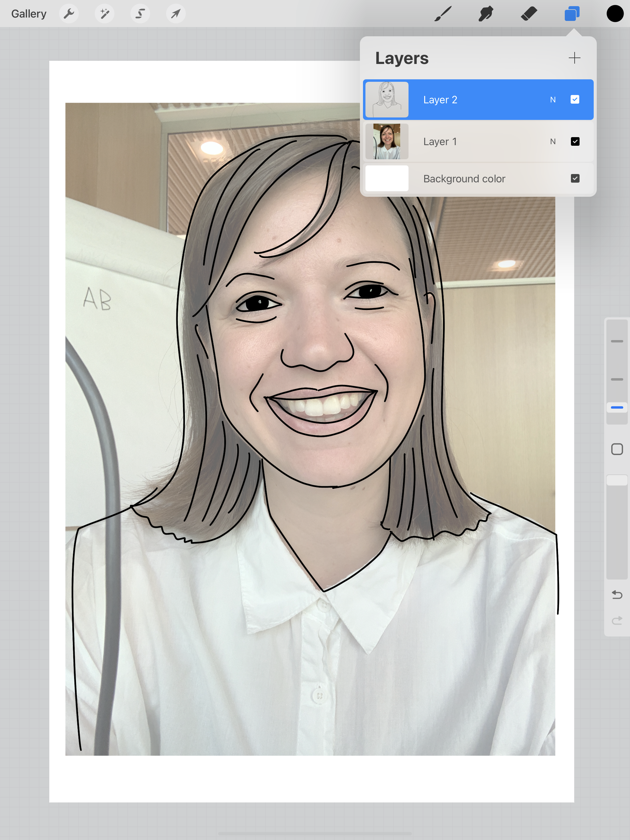
Task: Hide Layer 2 visibility checkbox
Action: coord(575,100)
